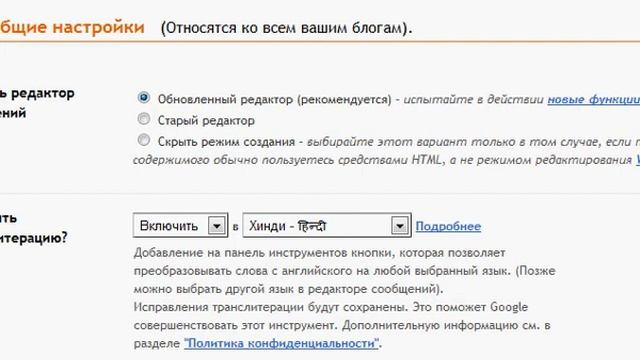Select the Обновленный редактор radio button
This screenshot has width=640, height=360.
pyautogui.click(x=144, y=98)
